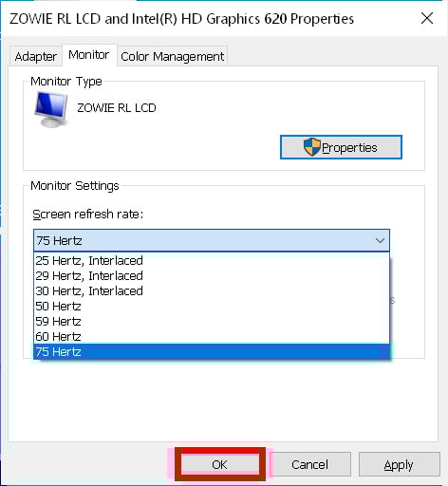Select 25 Hertz, Interlaced option

click(212, 261)
